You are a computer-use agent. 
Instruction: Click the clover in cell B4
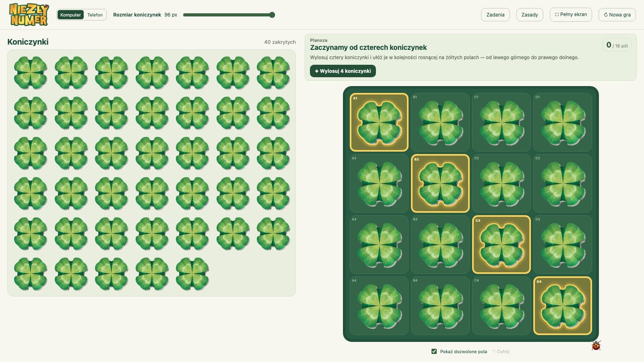point(440,306)
